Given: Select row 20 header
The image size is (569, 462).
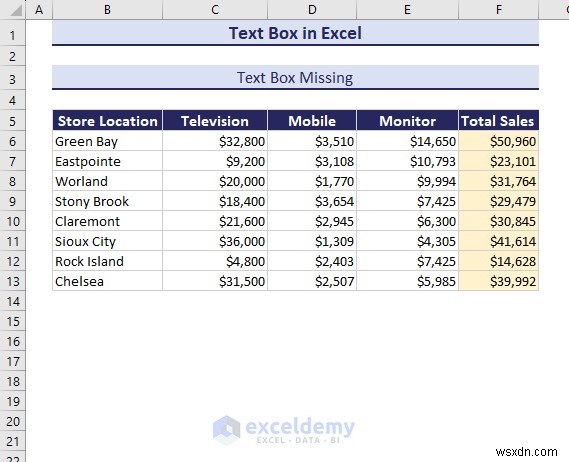Looking at the screenshot, I should coord(13,421).
